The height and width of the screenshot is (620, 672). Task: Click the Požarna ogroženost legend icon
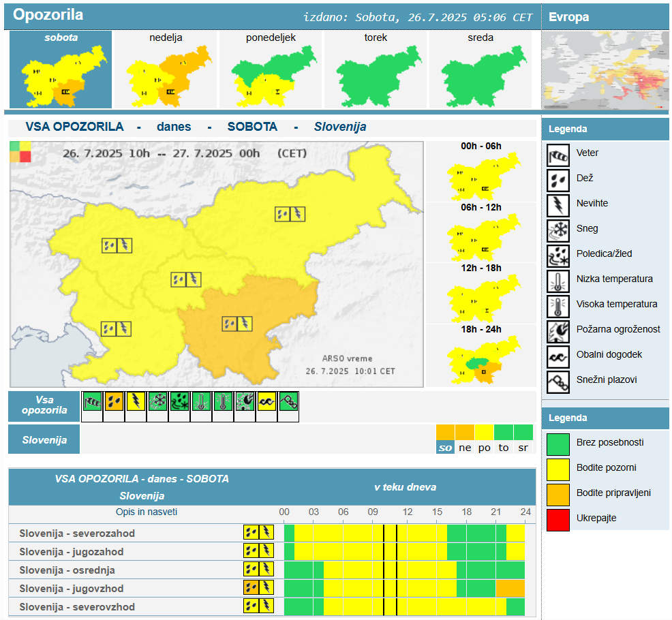click(558, 332)
